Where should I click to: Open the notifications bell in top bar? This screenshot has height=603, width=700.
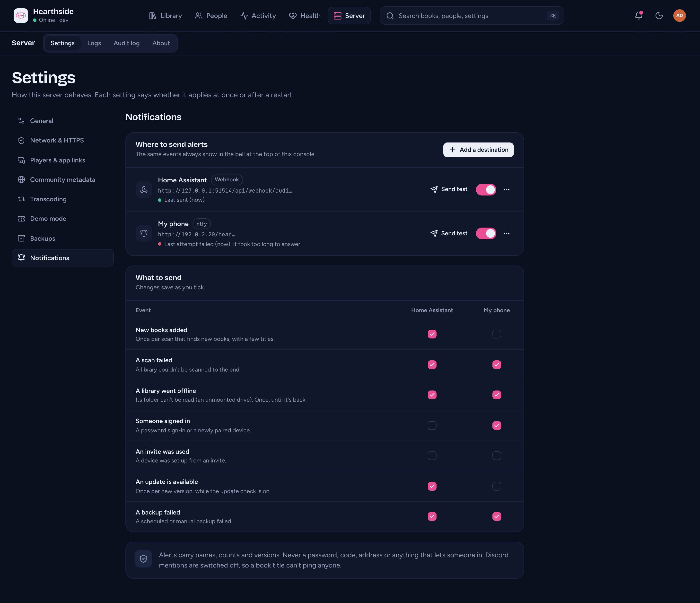[639, 16]
